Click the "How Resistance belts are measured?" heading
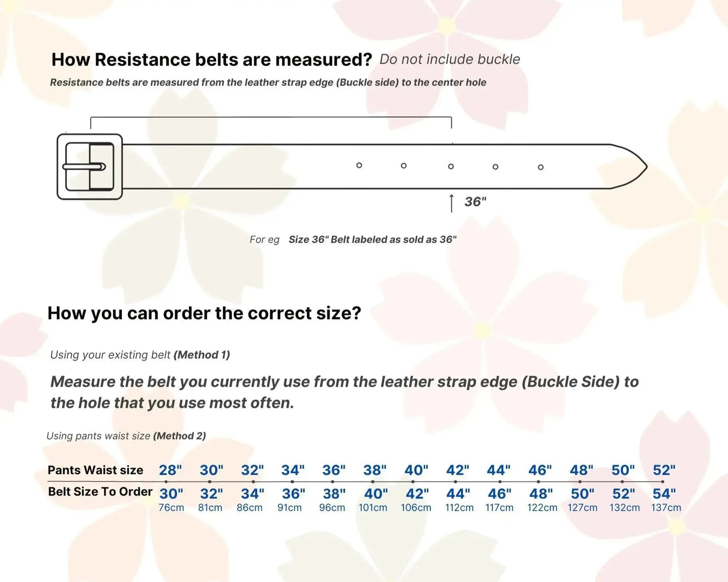 click(x=212, y=59)
